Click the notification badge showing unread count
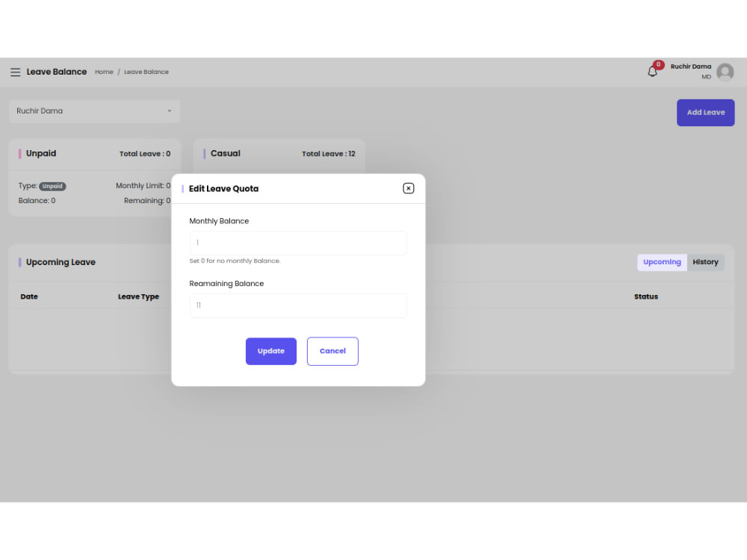The width and height of the screenshot is (747, 560). click(658, 65)
